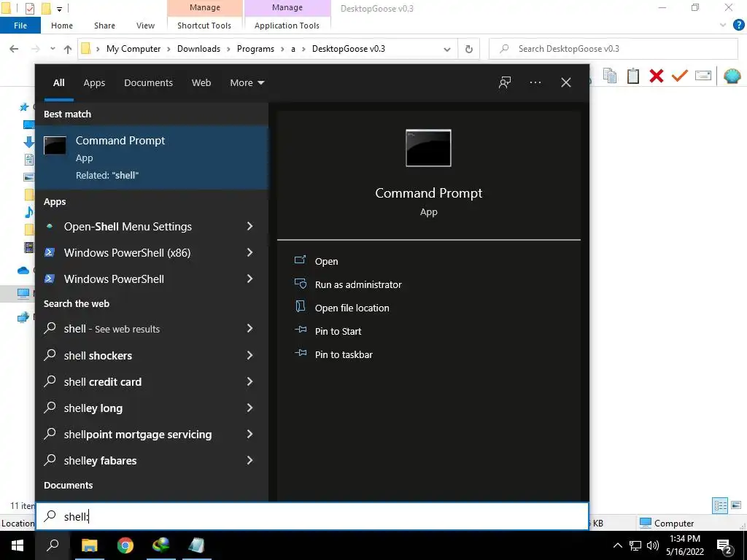Open File Explorer from the taskbar
This screenshot has width=747, height=560.
tap(89, 545)
